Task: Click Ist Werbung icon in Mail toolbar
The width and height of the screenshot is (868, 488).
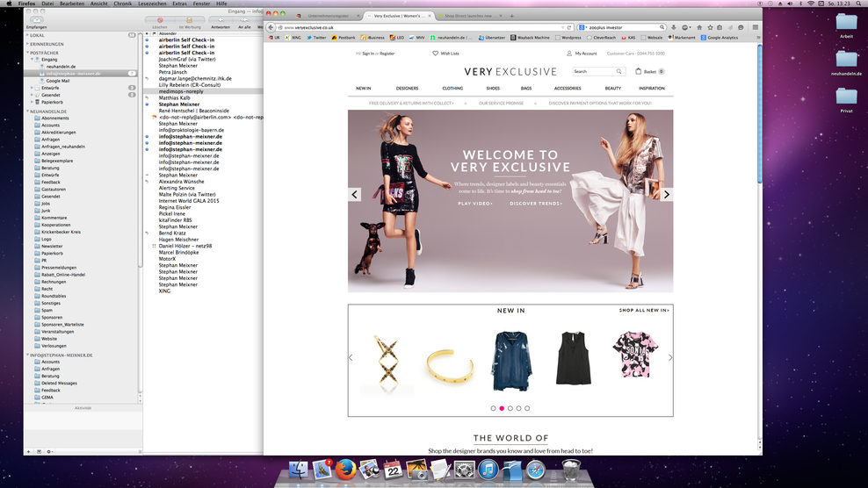Action: (189, 20)
